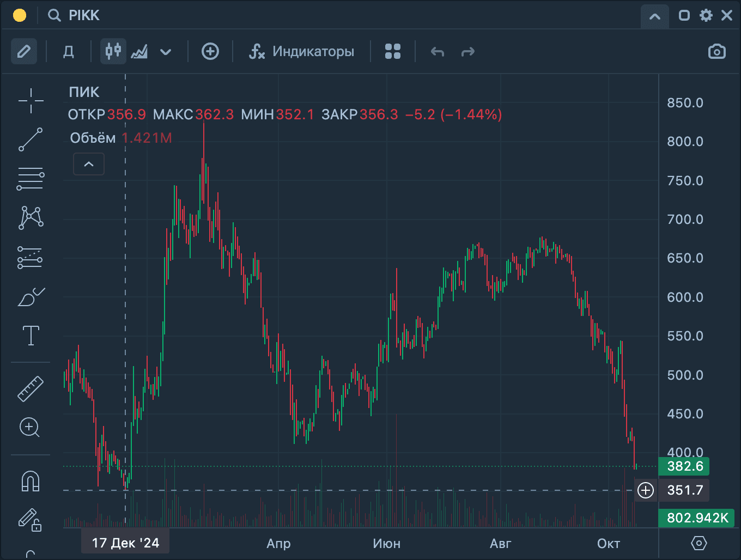Select the XABCD pattern tool

pos(31,217)
